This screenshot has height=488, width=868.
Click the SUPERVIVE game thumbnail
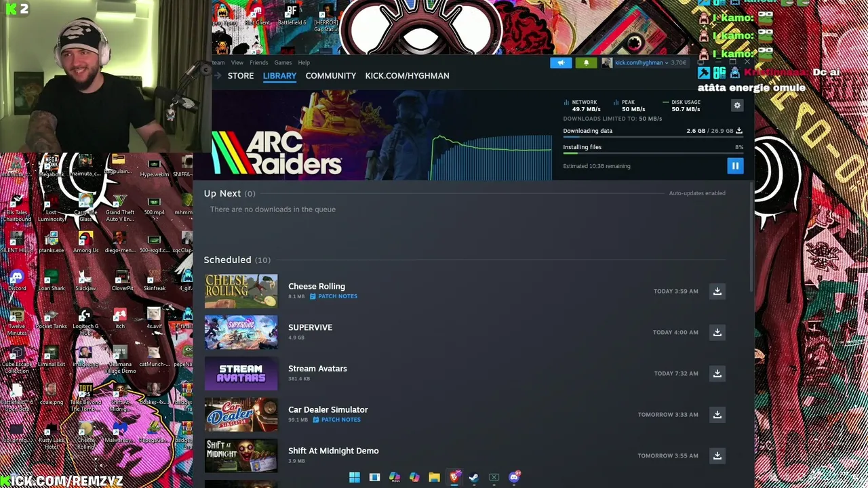pos(241,332)
